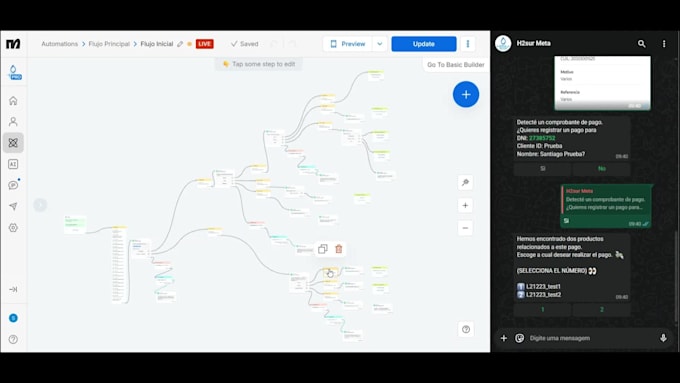Open the payment receipt image thumbnail
Viewport: 680px width, 383px height.
pos(602,83)
